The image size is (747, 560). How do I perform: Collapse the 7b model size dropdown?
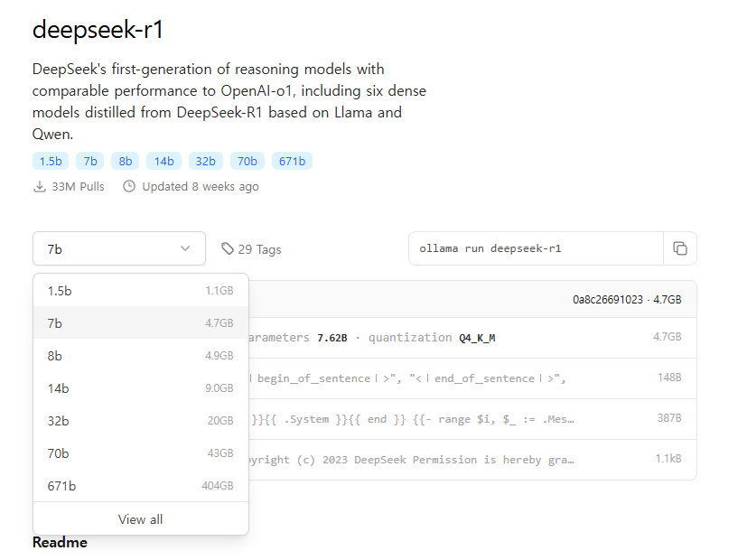(118, 248)
